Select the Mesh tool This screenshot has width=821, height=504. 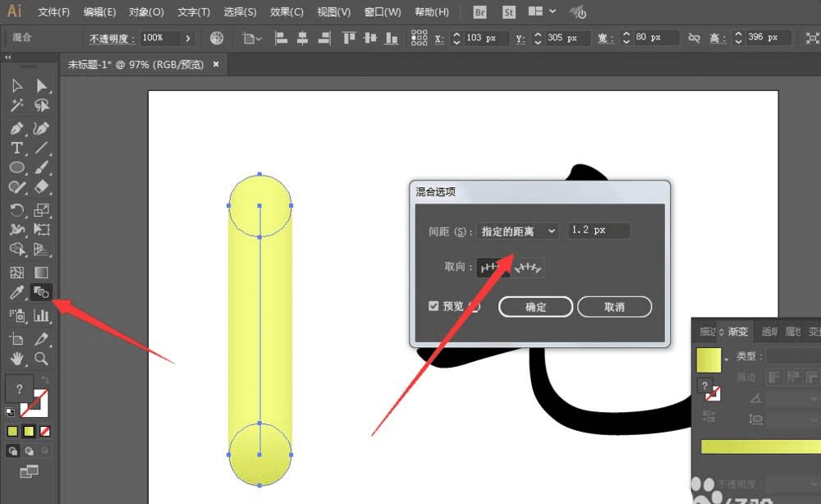coord(16,273)
